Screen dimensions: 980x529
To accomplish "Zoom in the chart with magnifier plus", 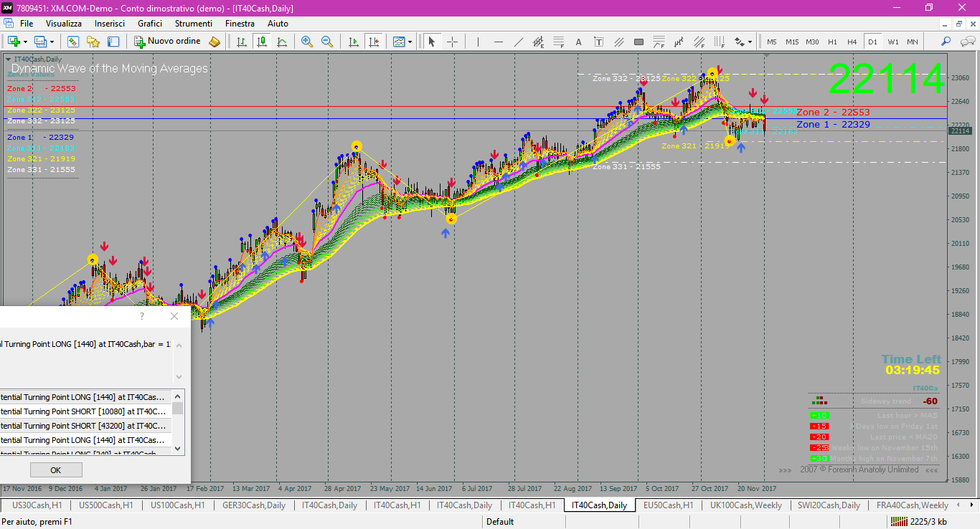I will pos(307,42).
